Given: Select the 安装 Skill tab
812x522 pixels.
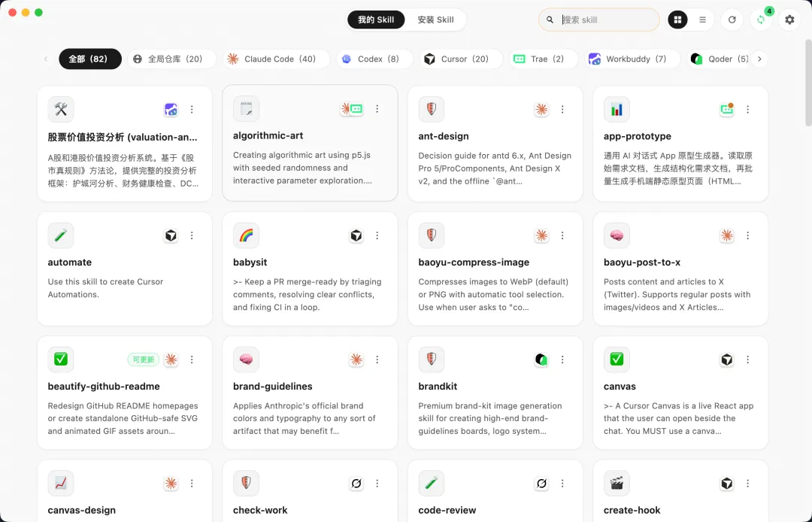Looking at the screenshot, I should coord(435,20).
